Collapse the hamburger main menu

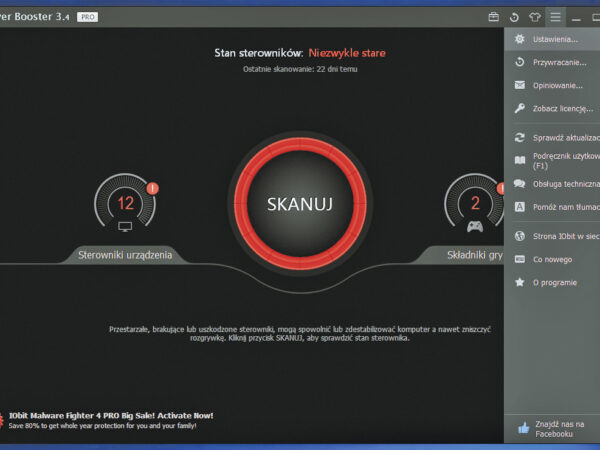[x=555, y=17]
